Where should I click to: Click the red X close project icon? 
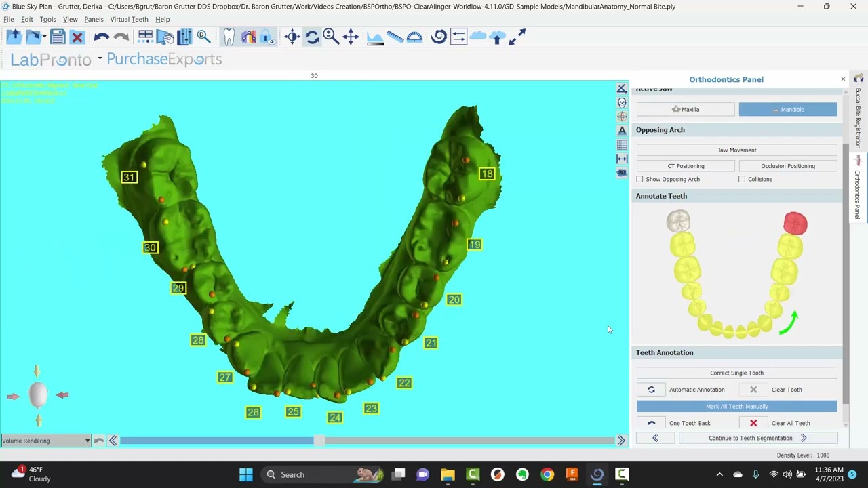click(x=77, y=37)
